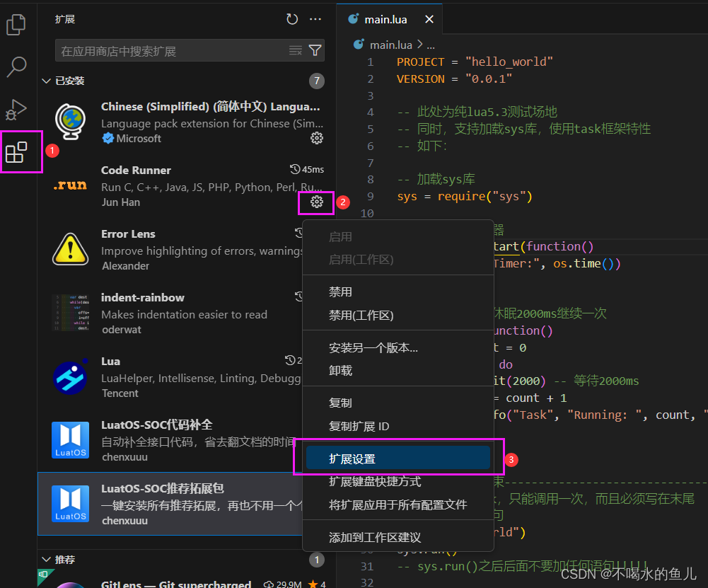Click the installed count badge 7
The height and width of the screenshot is (588, 708).
[x=317, y=81]
